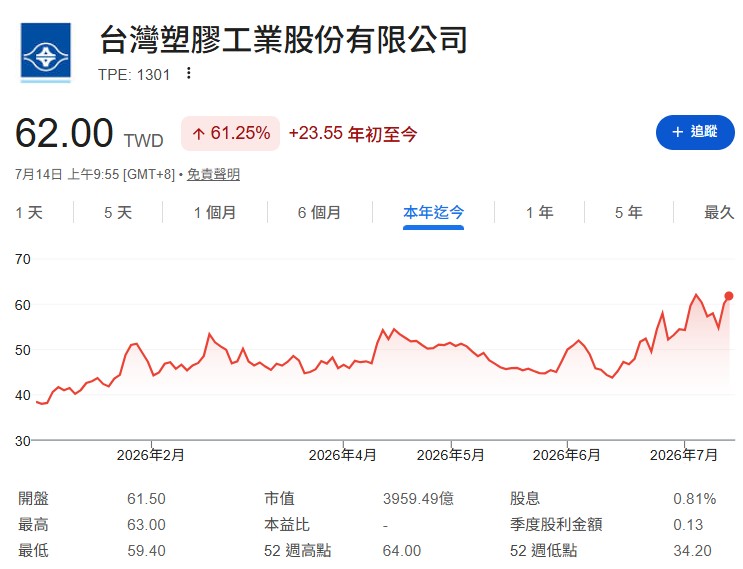Image resolution: width=743 pixels, height=569 pixels.
Task: Click the timestamp 7月14日 上午9:55
Action: [x=67, y=174]
